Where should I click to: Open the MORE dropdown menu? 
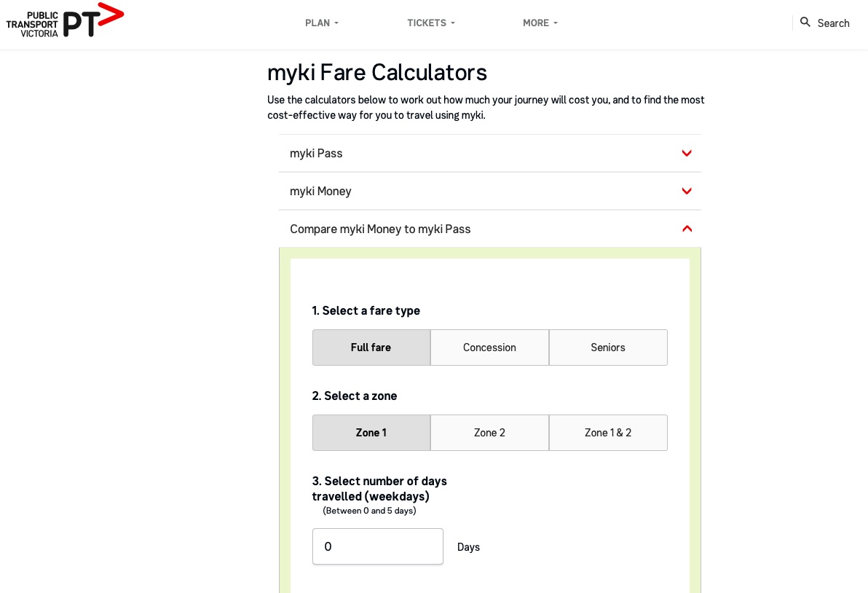coord(540,23)
